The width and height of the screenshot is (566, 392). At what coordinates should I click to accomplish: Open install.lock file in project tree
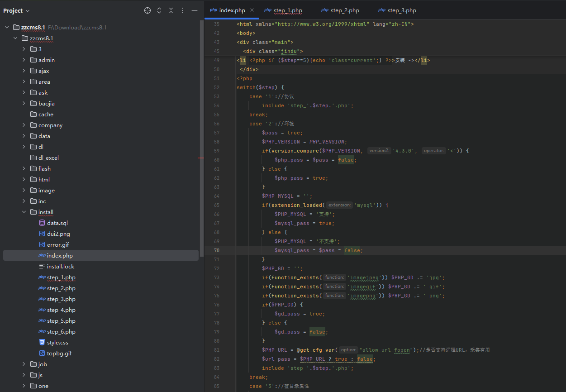[60, 267]
